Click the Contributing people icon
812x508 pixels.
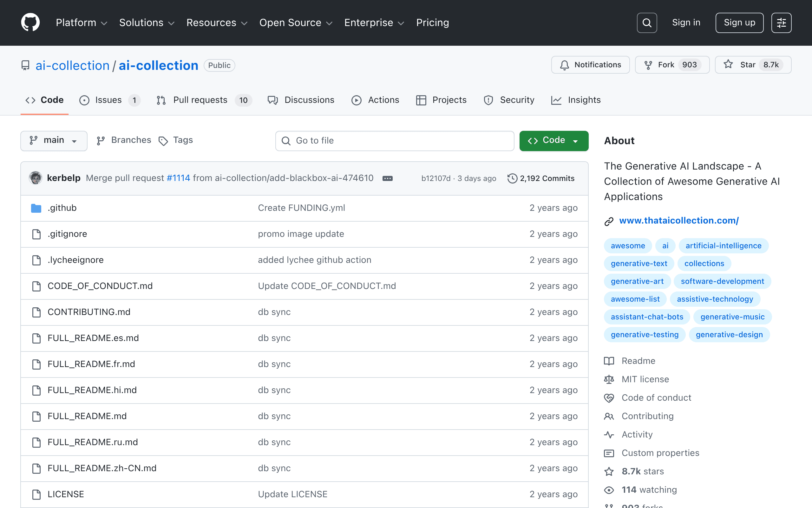[609, 416]
